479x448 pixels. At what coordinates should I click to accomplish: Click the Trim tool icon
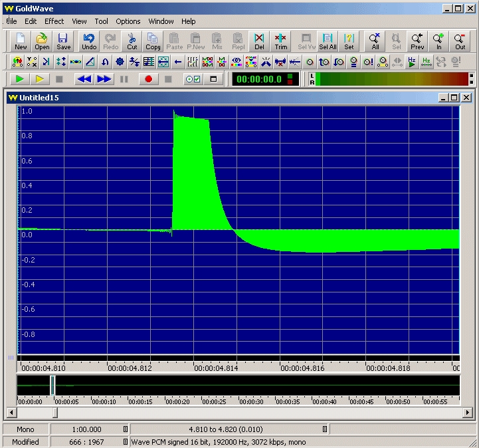280,41
